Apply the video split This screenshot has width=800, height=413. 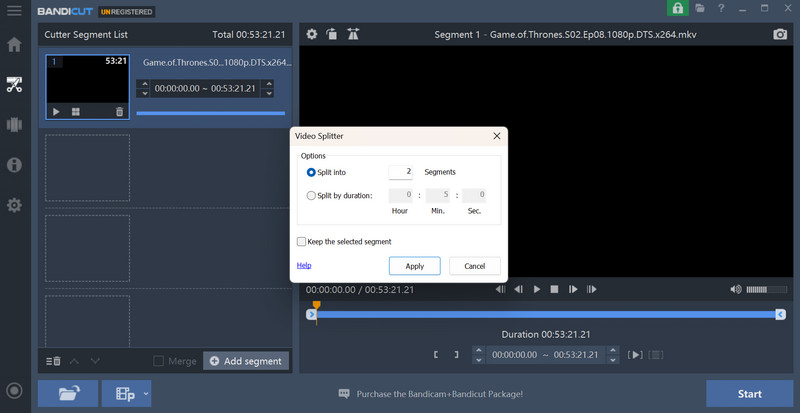point(414,266)
